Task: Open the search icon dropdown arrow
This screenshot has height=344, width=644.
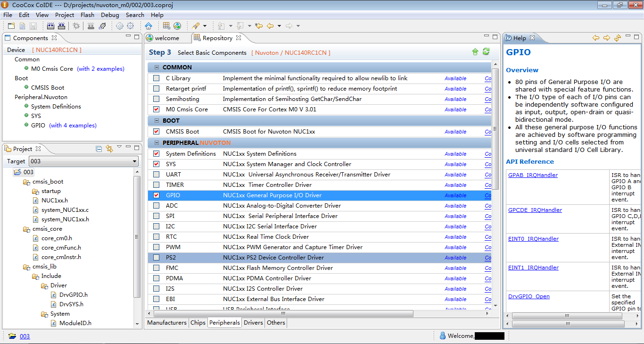Action: (x=205, y=26)
